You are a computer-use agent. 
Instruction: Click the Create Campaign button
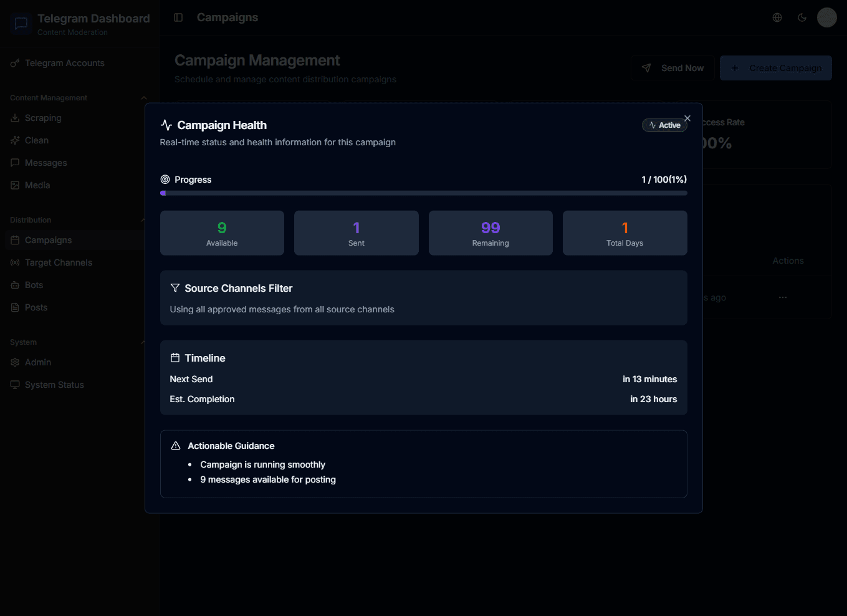click(776, 68)
